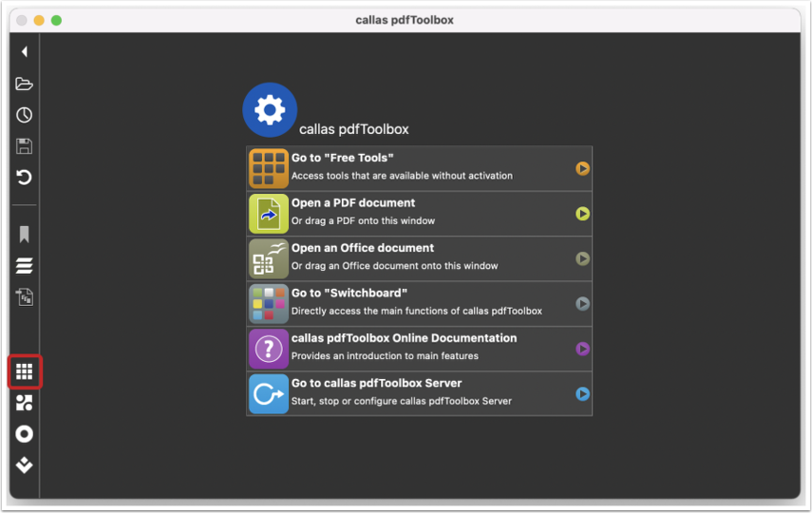Open recent files clock icon
The height and width of the screenshot is (513, 812).
pos(25,115)
